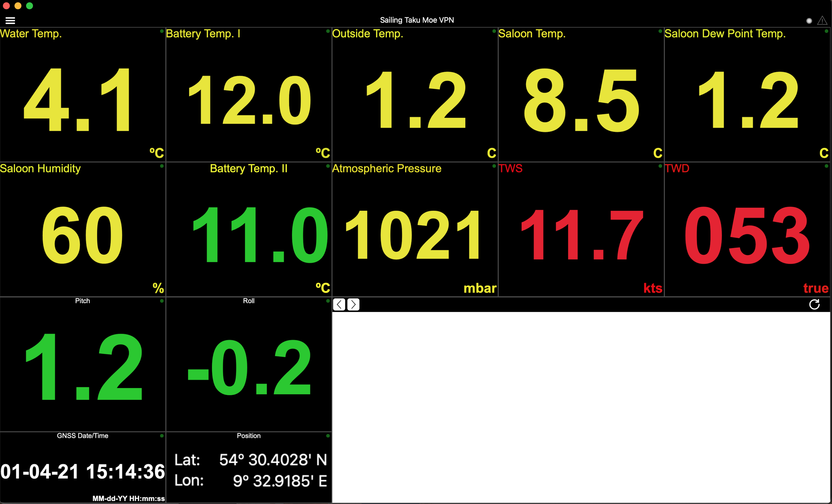Close the window with red button
The height and width of the screenshot is (504, 832).
click(x=6, y=6)
